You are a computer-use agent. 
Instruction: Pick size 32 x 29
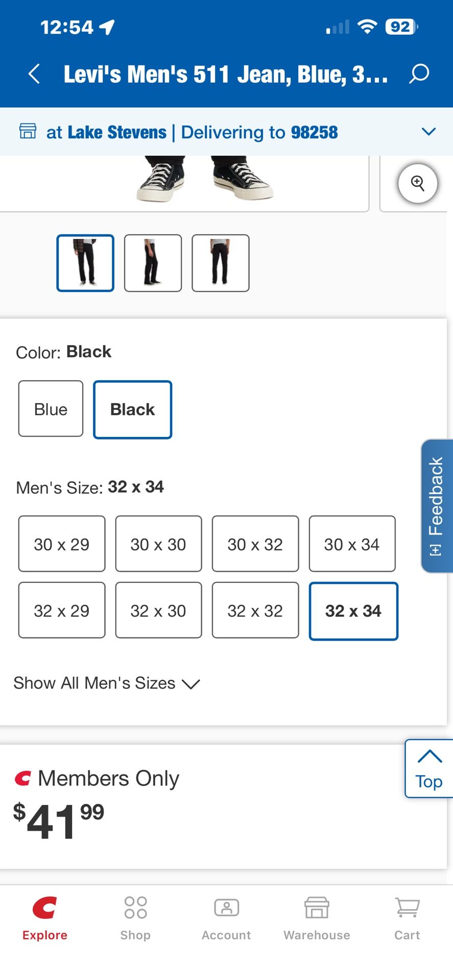(x=62, y=610)
